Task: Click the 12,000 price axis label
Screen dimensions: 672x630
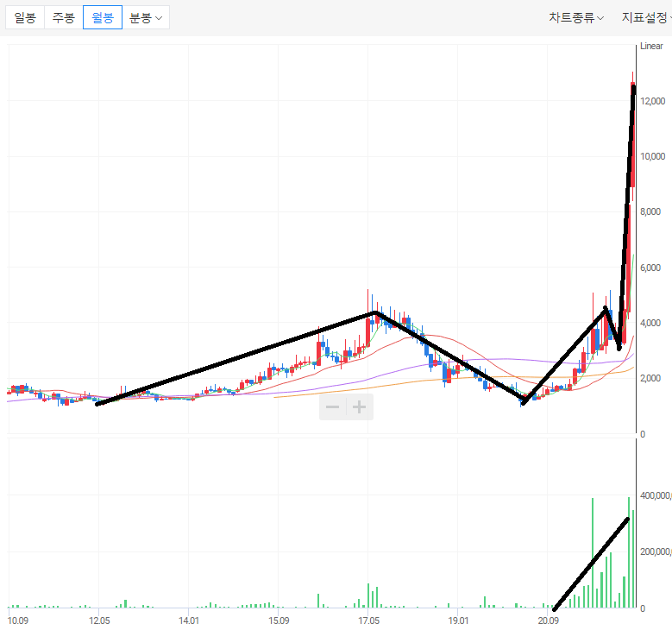Action: click(x=652, y=101)
